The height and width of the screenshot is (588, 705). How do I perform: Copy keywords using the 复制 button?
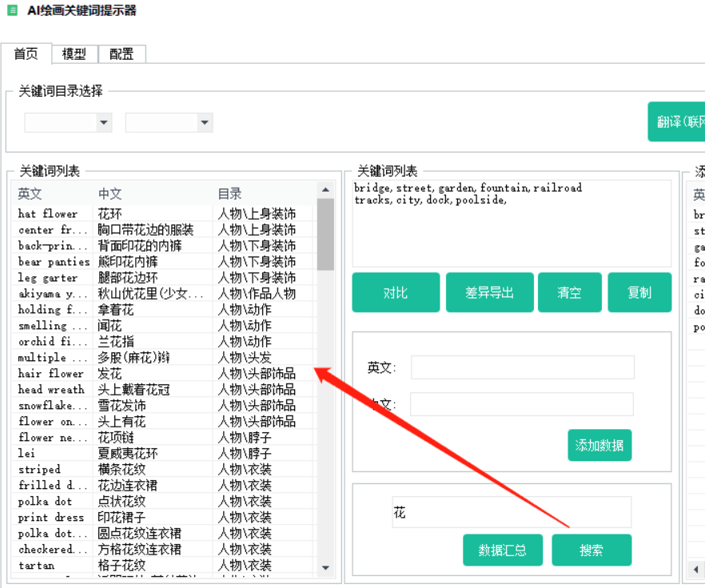click(x=639, y=292)
